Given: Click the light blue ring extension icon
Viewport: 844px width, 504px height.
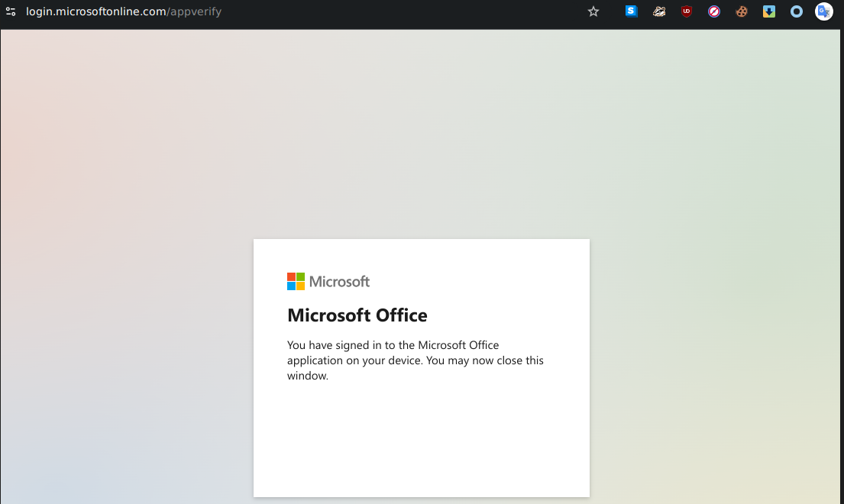Looking at the screenshot, I should [x=796, y=11].
